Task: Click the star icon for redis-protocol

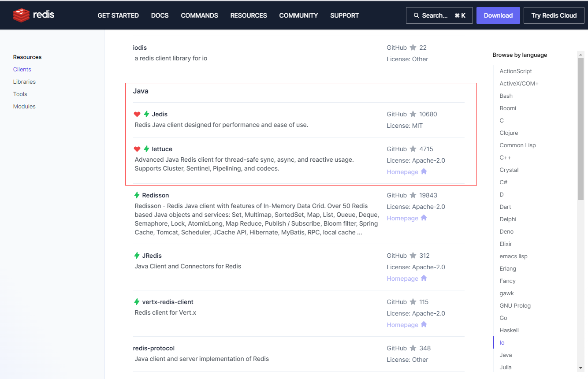Action: [x=413, y=348]
